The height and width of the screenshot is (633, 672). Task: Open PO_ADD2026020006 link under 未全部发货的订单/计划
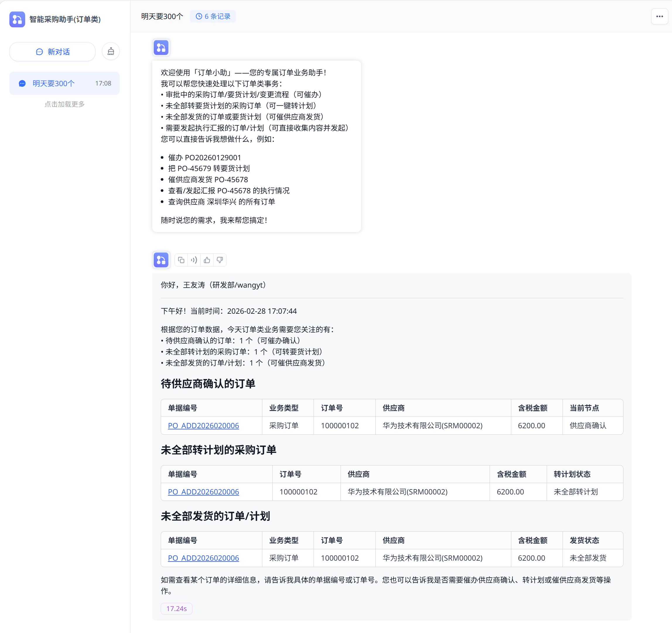[x=203, y=558]
